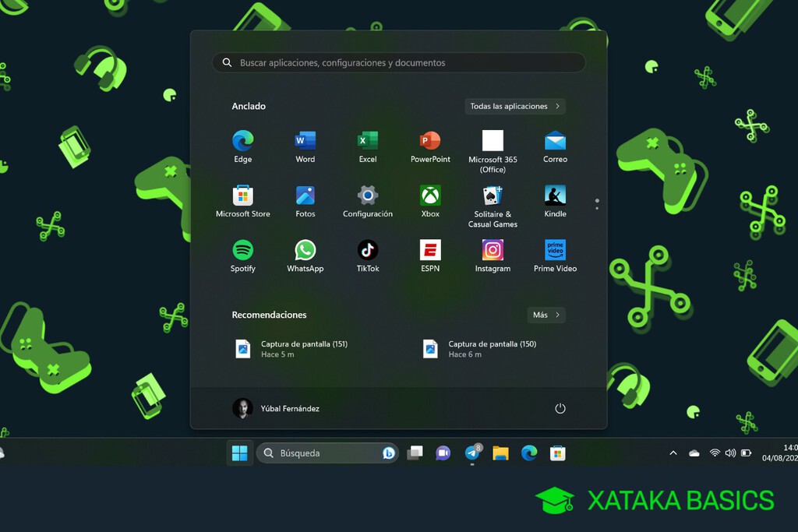Open the power options button
The width and height of the screenshot is (798, 532).
click(560, 407)
